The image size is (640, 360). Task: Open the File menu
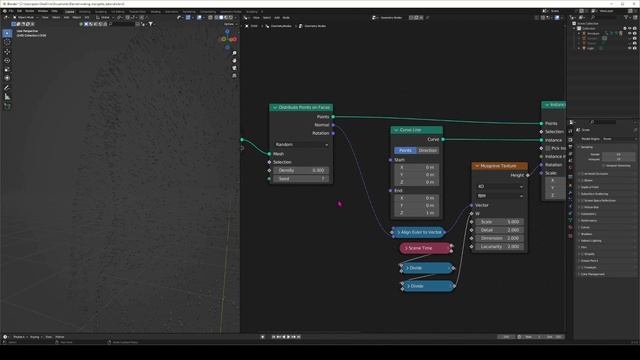click(x=11, y=11)
